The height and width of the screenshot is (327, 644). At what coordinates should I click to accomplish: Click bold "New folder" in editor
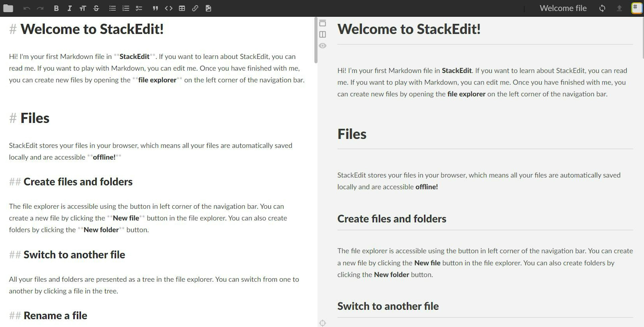[x=101, y=230]
